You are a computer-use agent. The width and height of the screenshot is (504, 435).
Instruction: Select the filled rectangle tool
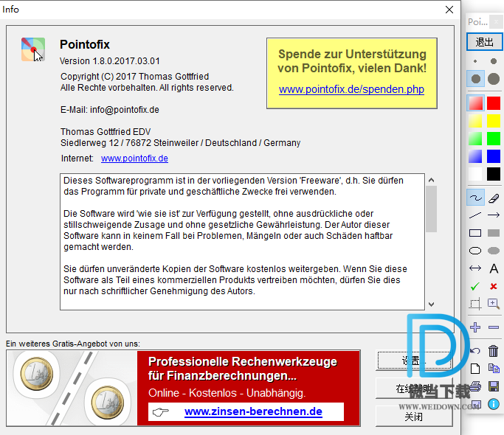[x=494, y=233]
